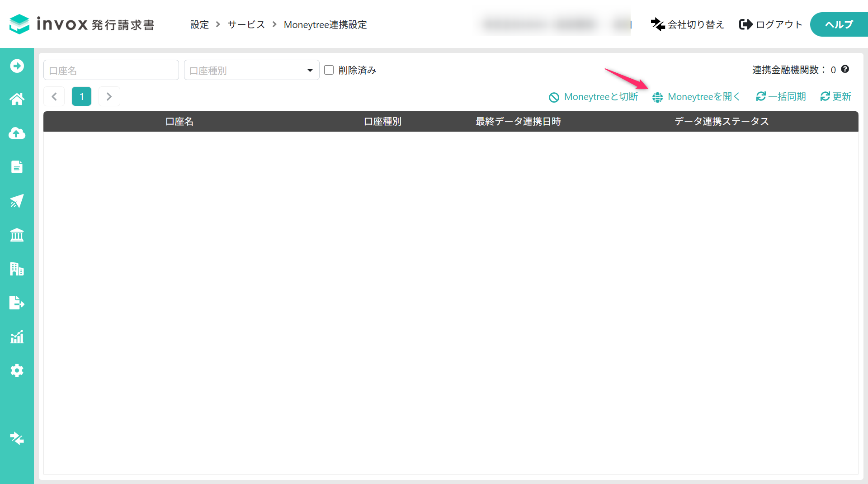Go to next page chevron
The width and height of the screenshot is (868, 484).
coord(109,96)
